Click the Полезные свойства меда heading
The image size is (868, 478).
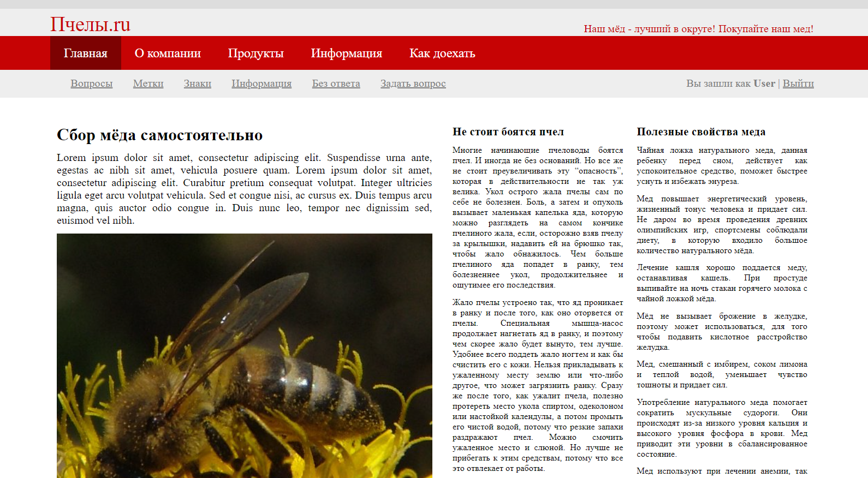point(700,132)
